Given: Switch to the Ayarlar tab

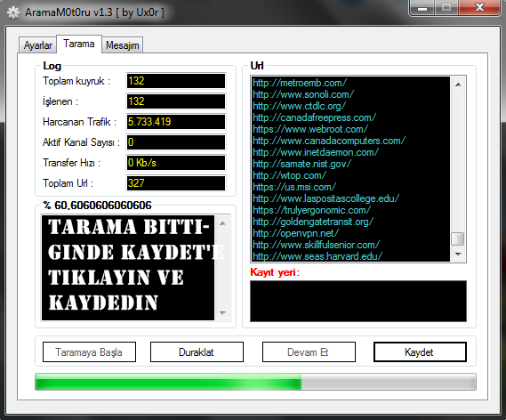Looking at the screenshot, I should pos(37,45).
